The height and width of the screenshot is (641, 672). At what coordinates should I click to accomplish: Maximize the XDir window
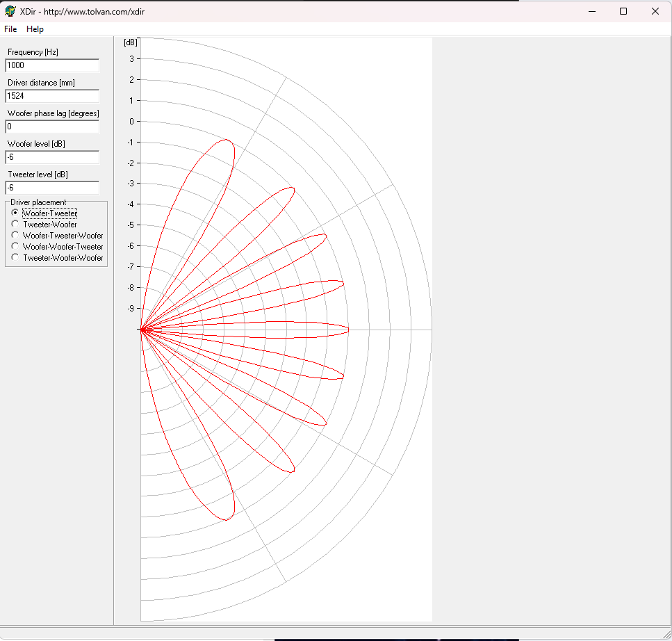pyautogui.click(x=623, y=12)
